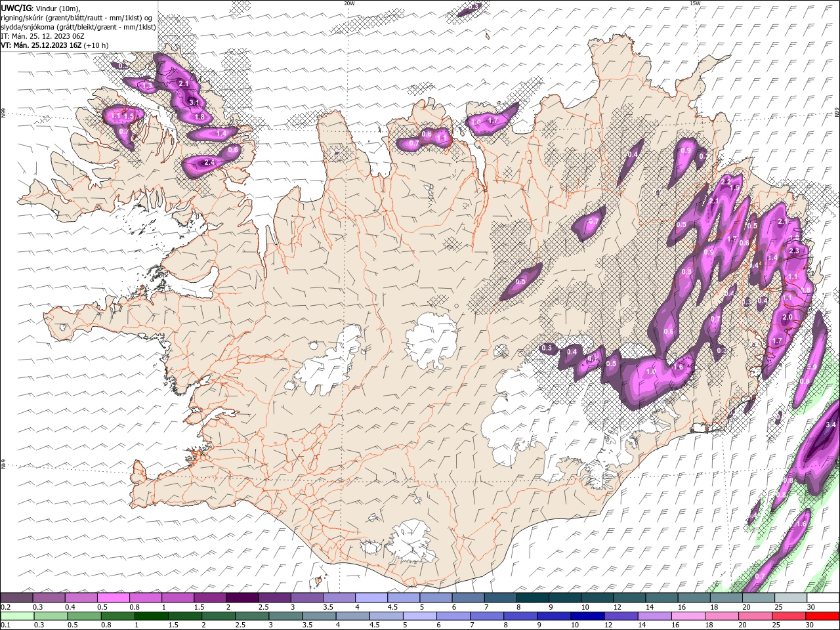Pick bottom red legend swatch after 30
Screen dimensions: 840x630
pos(823,616)
